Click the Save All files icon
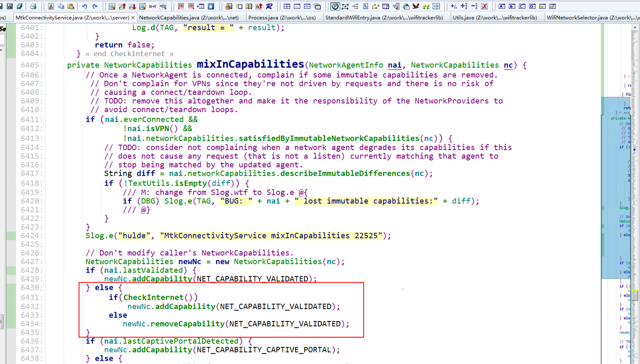 pos(19,6)
